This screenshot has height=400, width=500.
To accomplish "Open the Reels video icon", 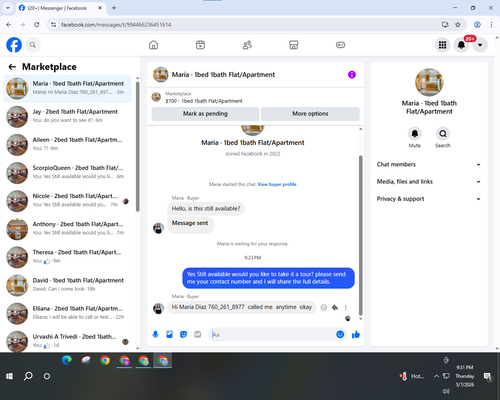I will [x=200, y=45].
